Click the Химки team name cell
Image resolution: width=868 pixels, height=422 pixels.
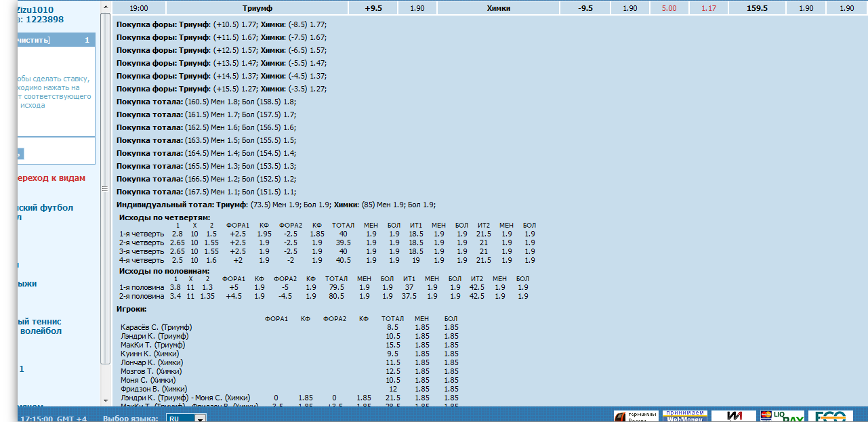(x=498, y=8)
